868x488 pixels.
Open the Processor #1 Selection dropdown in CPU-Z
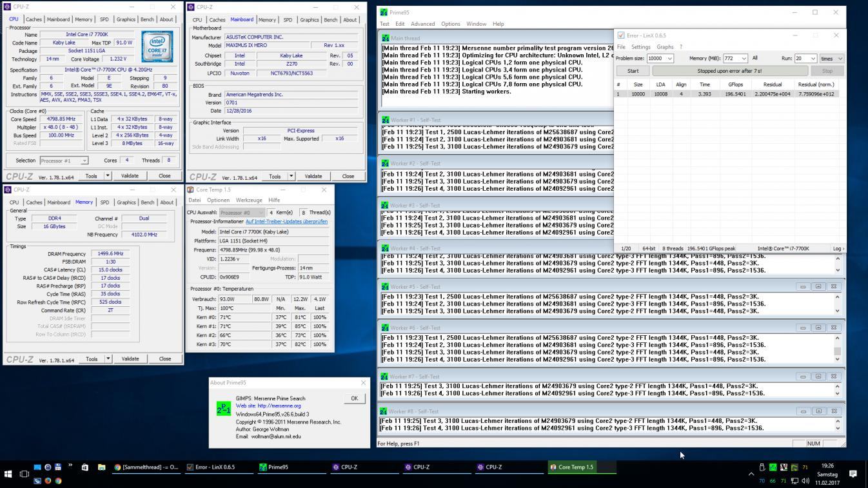click(64, 161)
